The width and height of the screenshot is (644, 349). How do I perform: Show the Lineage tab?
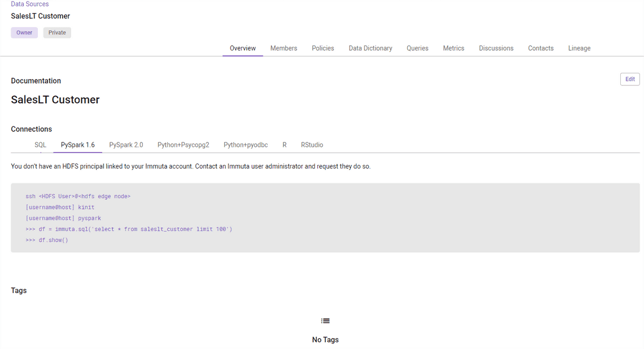point(580,49)
